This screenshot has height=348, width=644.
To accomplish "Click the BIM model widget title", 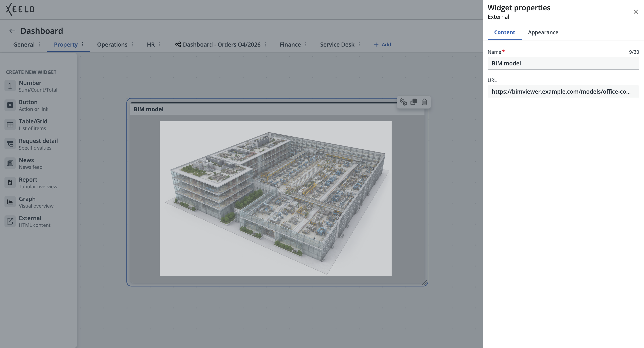I will tap(149, 109).
